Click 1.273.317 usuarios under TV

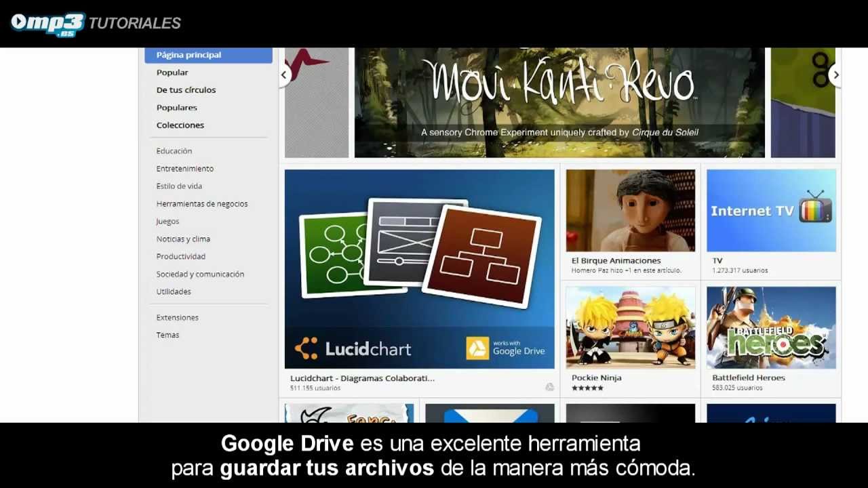pos(740,270)
